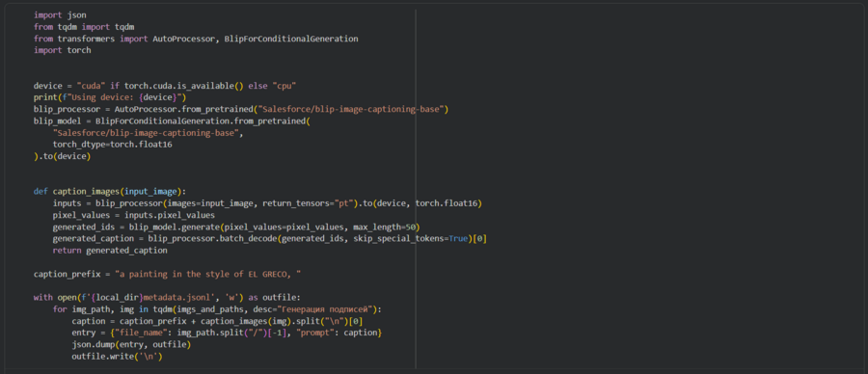Click the 'device = "cuda"' assignment line
Screen dimensions: 868x374
[x=166, y=86]
